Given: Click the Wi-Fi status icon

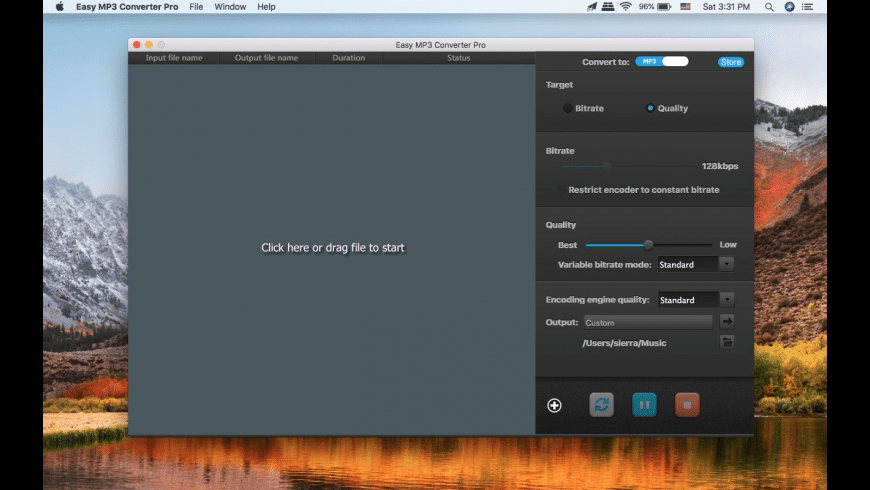Looking at the screenshot, I should [625, 7].
